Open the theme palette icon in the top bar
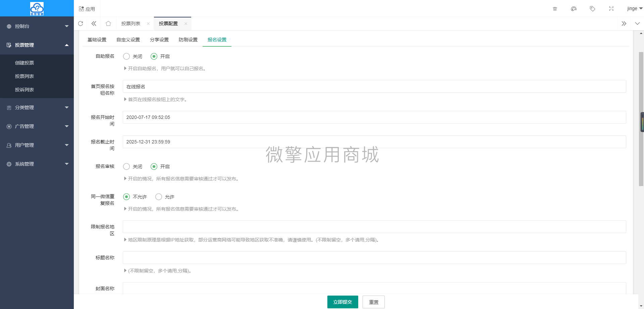This screenshot has height=309, width=644. tap(574, 9)
